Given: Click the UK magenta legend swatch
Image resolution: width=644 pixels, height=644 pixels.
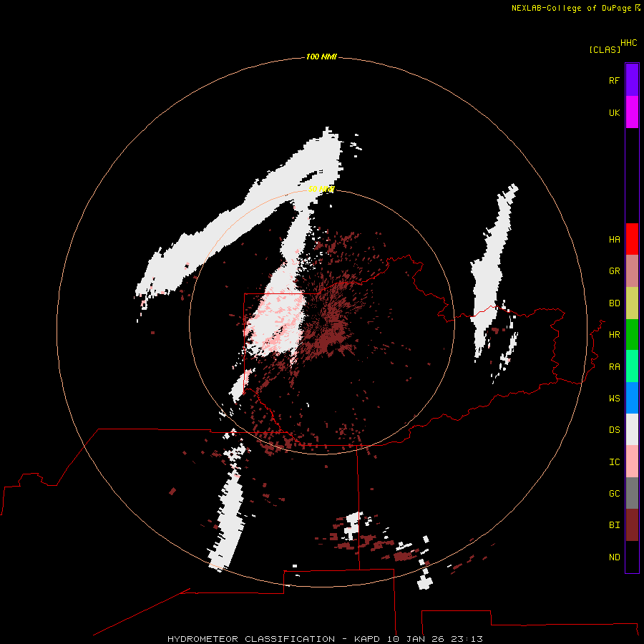Looking at the screenshot, I should coord(632,112).
